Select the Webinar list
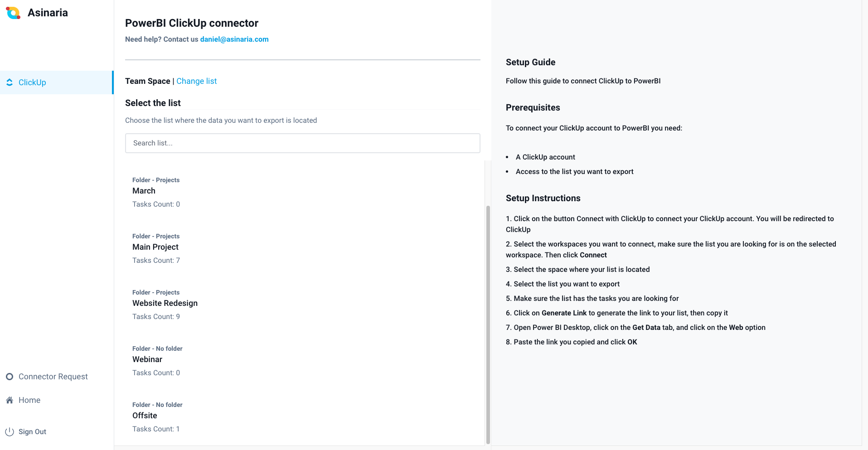 click(x=147, y=359)
